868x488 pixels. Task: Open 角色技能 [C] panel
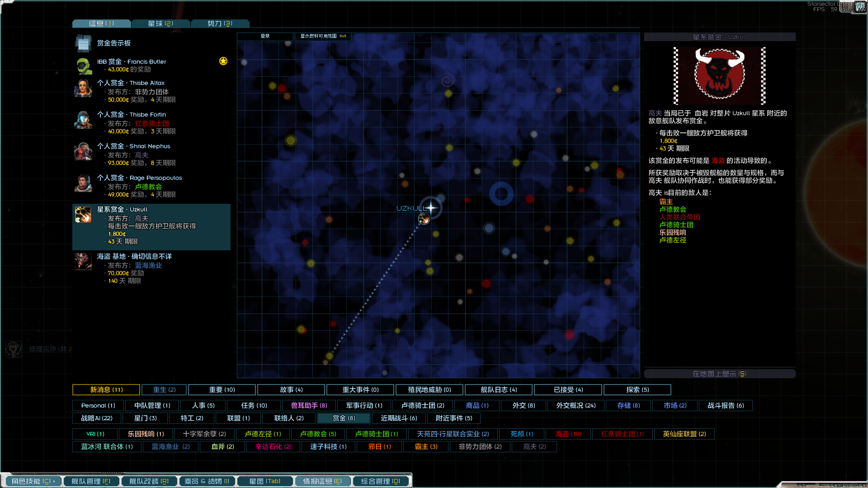[33, 481]
